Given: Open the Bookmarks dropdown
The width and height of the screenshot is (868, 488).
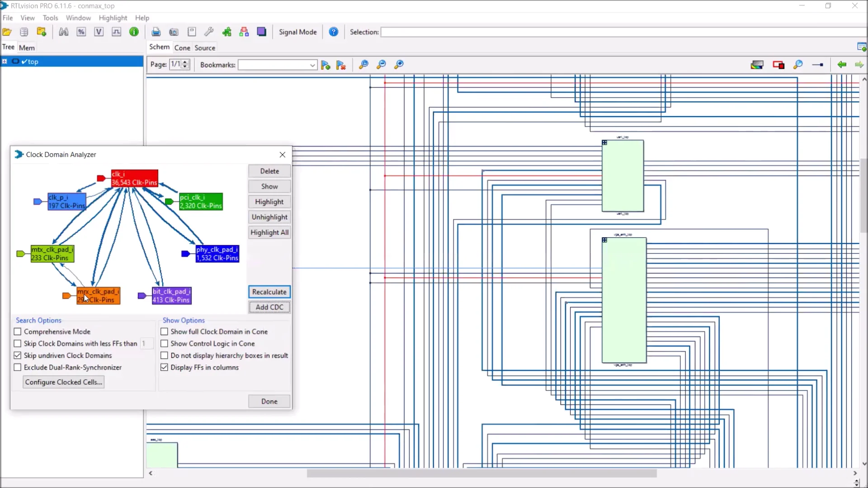Looking at the screenshot, I should click(312, 65).
